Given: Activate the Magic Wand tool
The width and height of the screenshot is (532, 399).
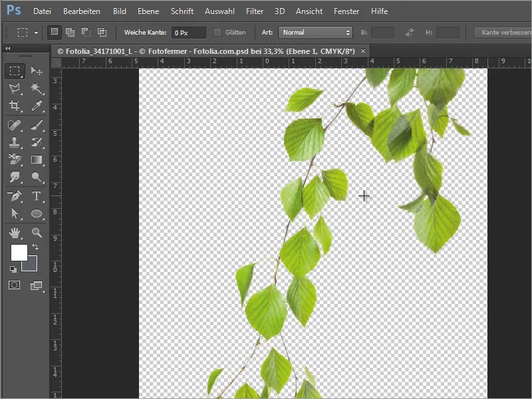Looking at the screenshot, I should [x=37, y=88].
